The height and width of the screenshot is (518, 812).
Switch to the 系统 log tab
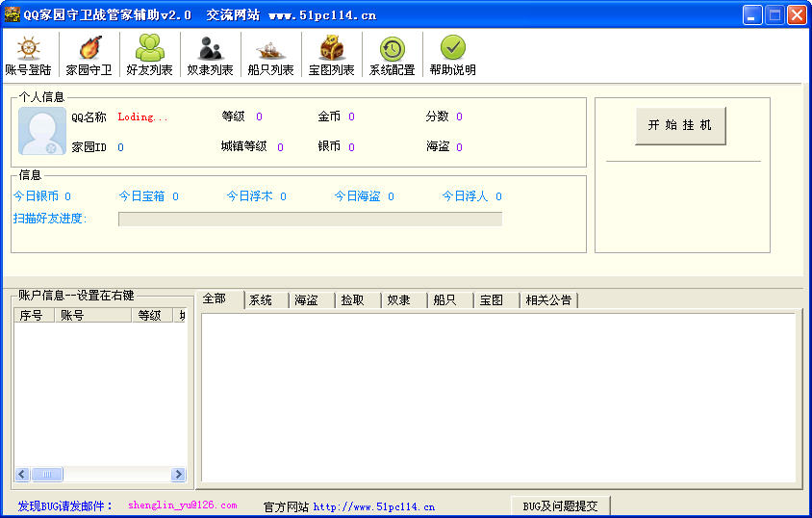pos(264,300)
